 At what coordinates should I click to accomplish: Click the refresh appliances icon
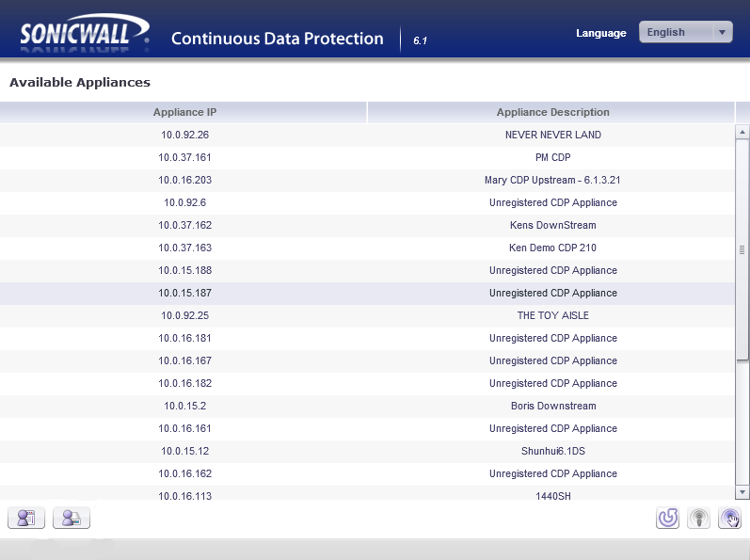coord(667,518)
